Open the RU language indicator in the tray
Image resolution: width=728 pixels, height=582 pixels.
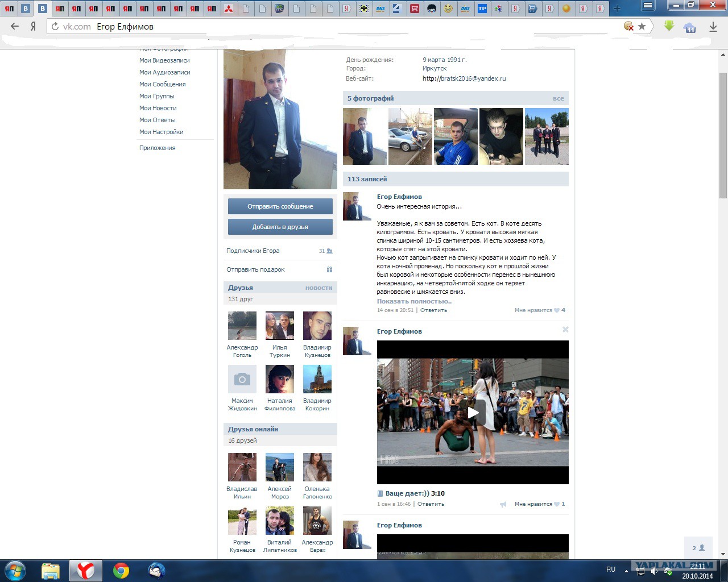[611, 569]
